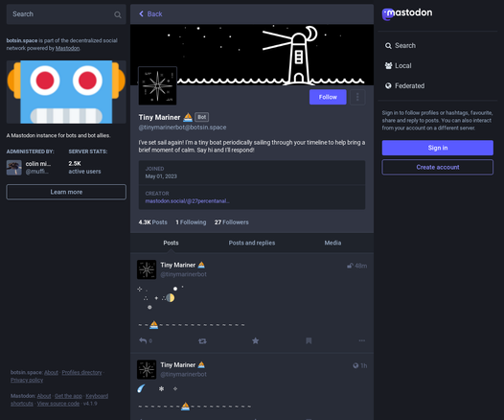Click the Sign in button
Image resolution: width=504 pixels, height=420 pixels.
[438, 148]
